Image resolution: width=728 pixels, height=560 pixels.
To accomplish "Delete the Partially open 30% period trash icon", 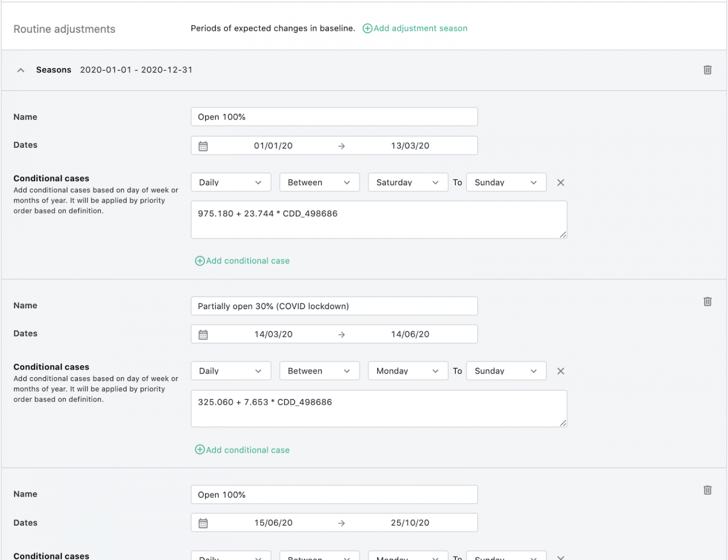I will tap(707, 302).
